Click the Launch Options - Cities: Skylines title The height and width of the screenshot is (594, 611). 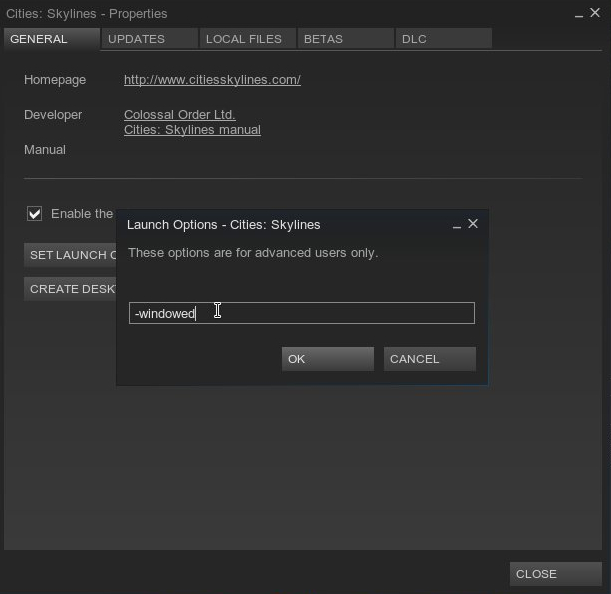click(224, 225)
